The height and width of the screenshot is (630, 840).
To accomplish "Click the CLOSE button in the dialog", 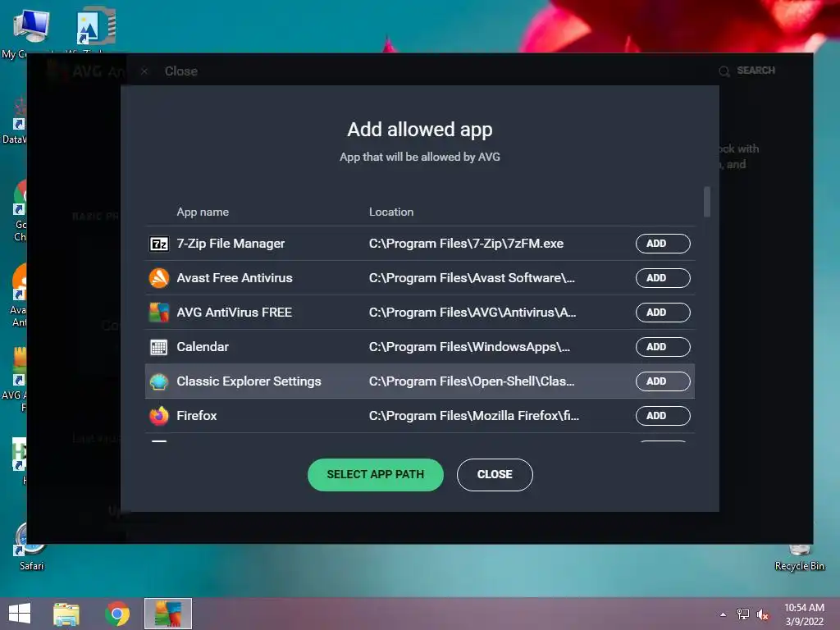I will tap(495, 475).
